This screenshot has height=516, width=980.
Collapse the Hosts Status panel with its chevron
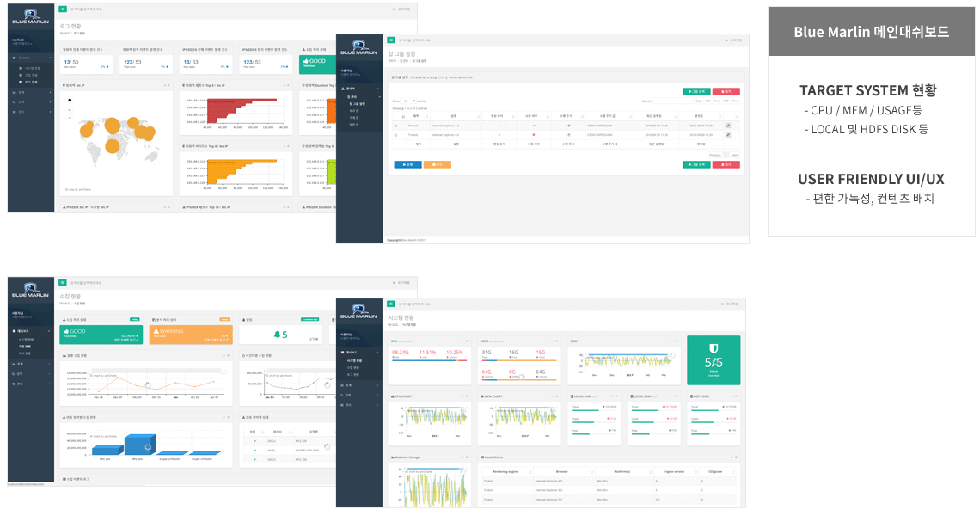tap(732, 458)
